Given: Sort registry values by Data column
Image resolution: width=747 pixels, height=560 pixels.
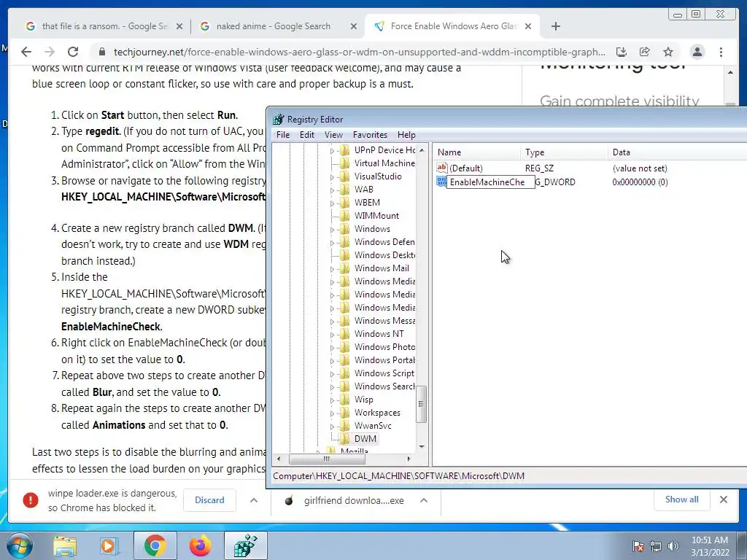Looking at the screenshot, I should (x=676, y=152).
